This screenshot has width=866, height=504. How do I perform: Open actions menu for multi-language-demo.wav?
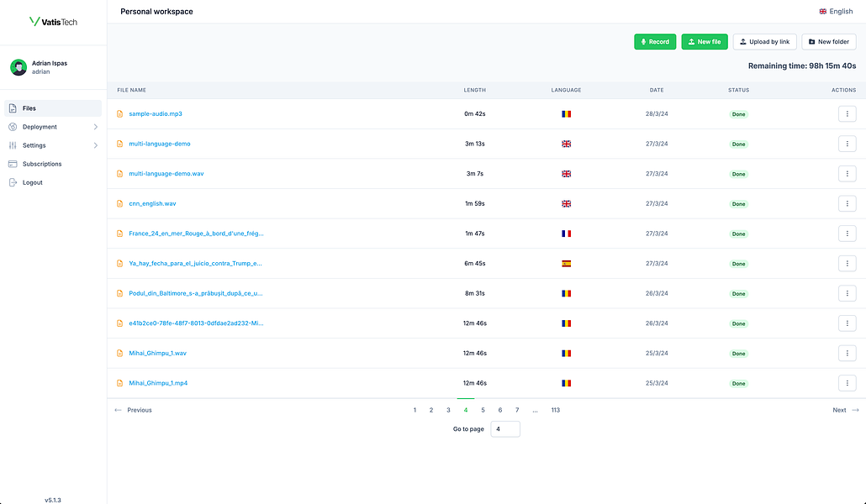point(847,173)
